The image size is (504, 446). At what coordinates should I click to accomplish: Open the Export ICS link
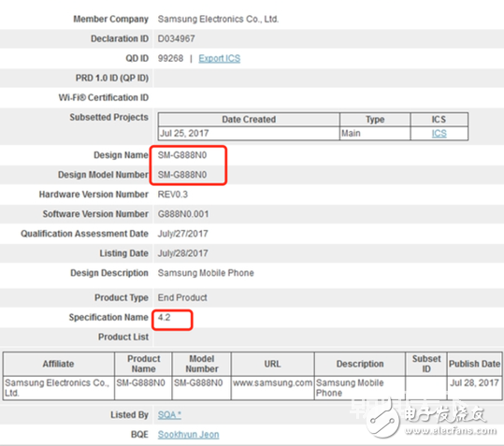[x=219, y=59]
